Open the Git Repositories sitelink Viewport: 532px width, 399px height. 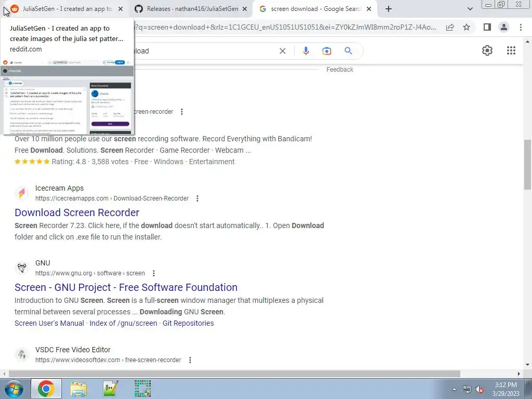tap(188, 323)
